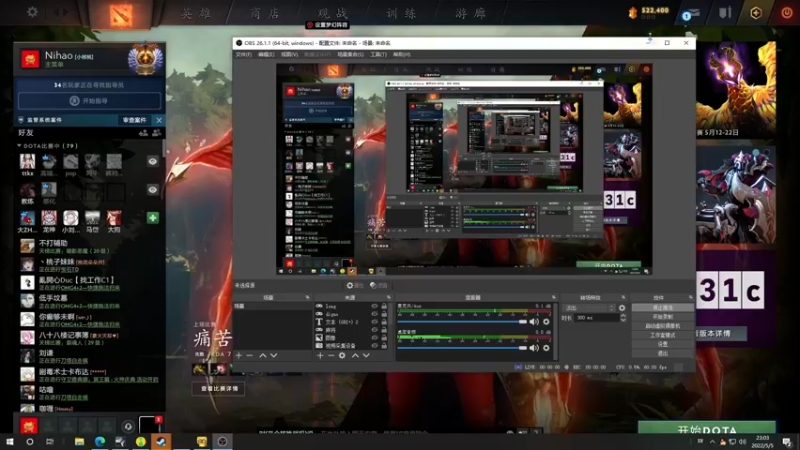800x450 pixels.
Task: Open the mail notifications icon
Action: coord(691,13)
